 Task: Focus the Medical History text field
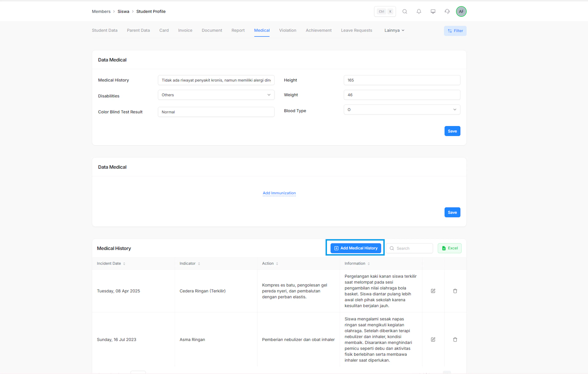pyautogui.click(x=216, y=80)
